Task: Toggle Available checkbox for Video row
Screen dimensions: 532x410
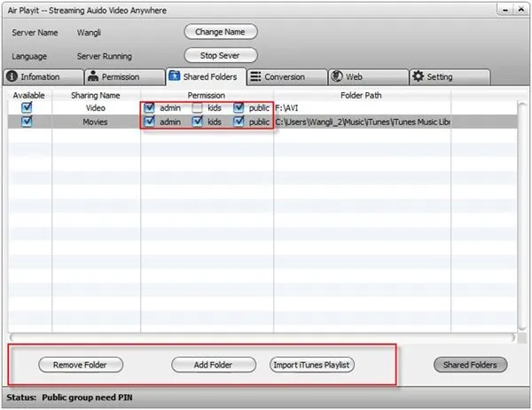Action: pyautogui.click(x=27, y=107)
